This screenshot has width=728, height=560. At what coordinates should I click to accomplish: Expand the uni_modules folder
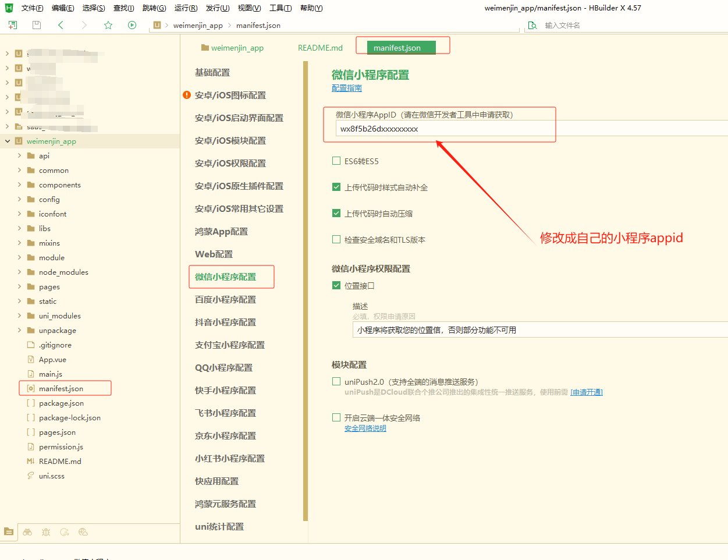(x=19, y=316)
